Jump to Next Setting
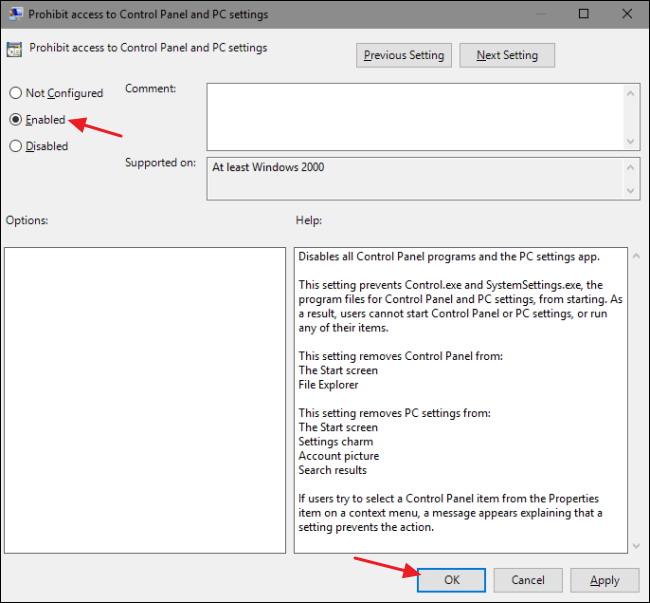The width and height of the screenshot is (650, 603). point(506,55)
